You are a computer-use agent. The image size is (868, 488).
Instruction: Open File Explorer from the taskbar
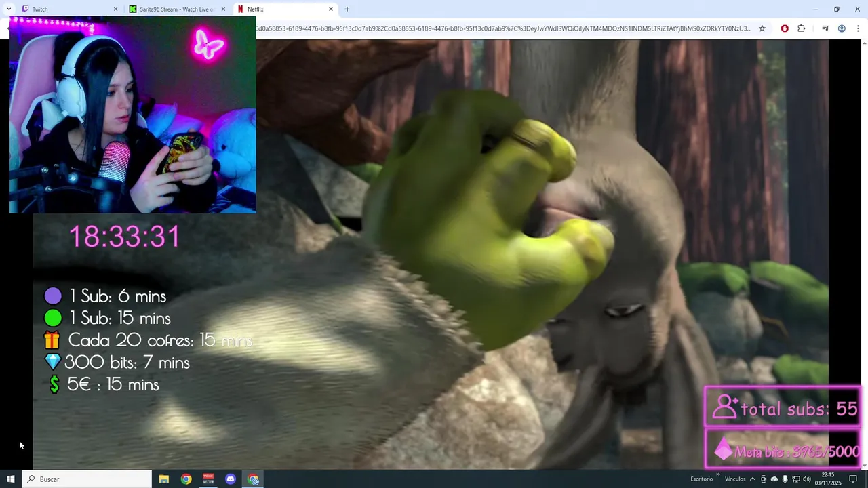click(x=164, y=479)
